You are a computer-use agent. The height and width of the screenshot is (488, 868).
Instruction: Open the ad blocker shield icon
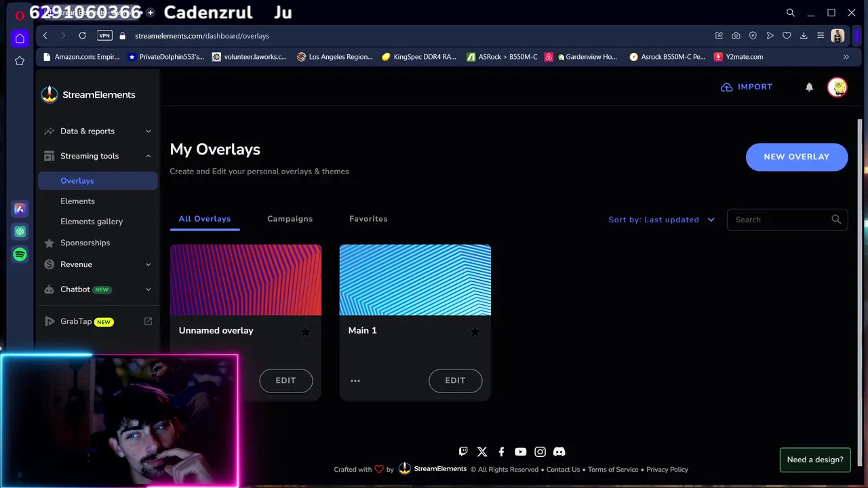pyautogui.click(x=753, y=35)
